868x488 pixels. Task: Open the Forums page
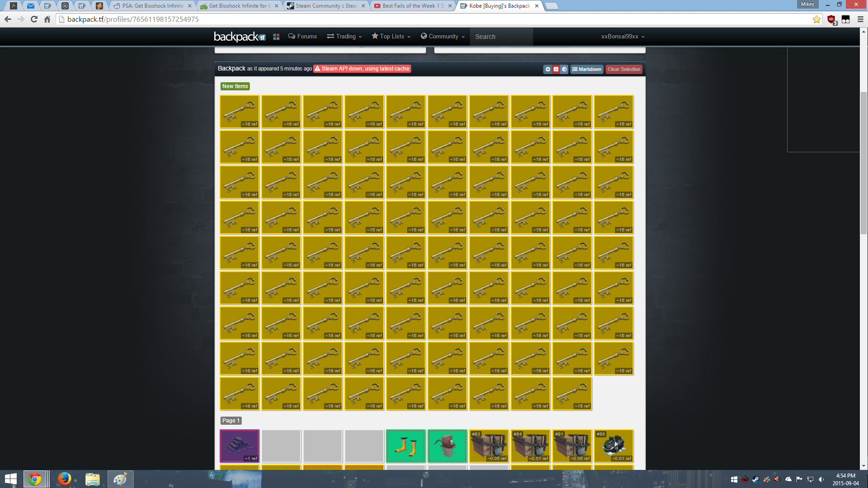coord(302,36)
